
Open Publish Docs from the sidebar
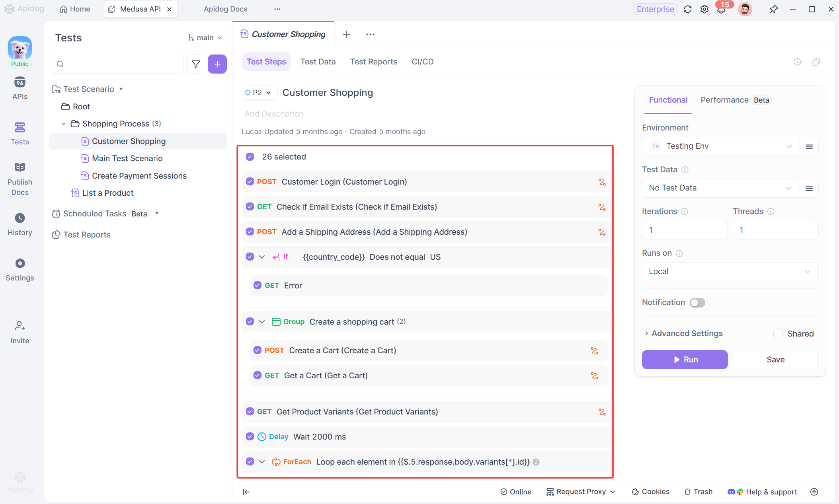tap(20, 178)
